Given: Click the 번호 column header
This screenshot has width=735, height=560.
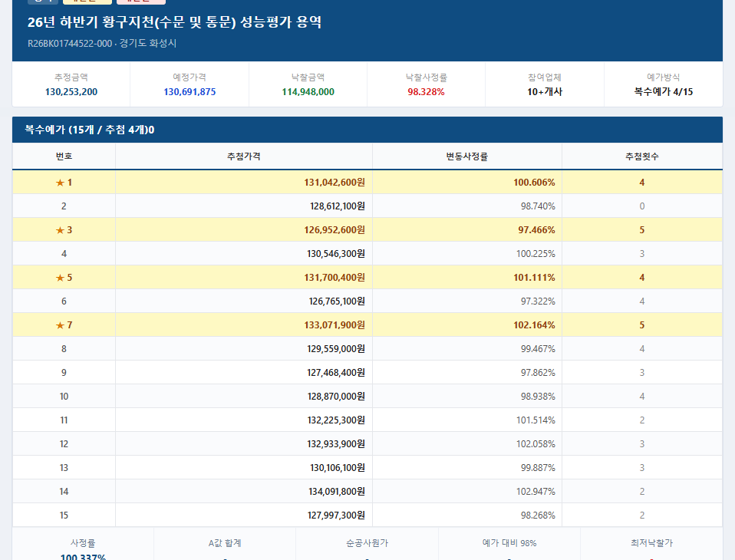Looking at the screenshot, I should 64,156.
